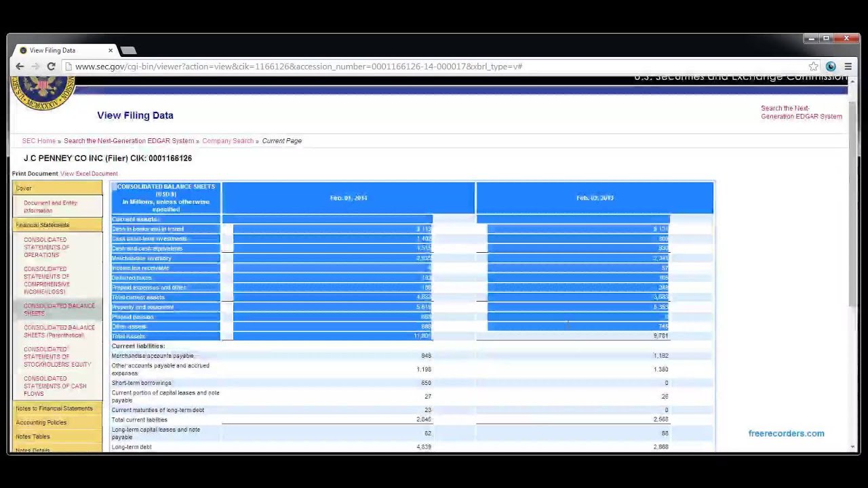The height and width of the screenshot is (488, 868).
Task: Click the Feb. 01, 2014 column header
Action: coord(349,198)
